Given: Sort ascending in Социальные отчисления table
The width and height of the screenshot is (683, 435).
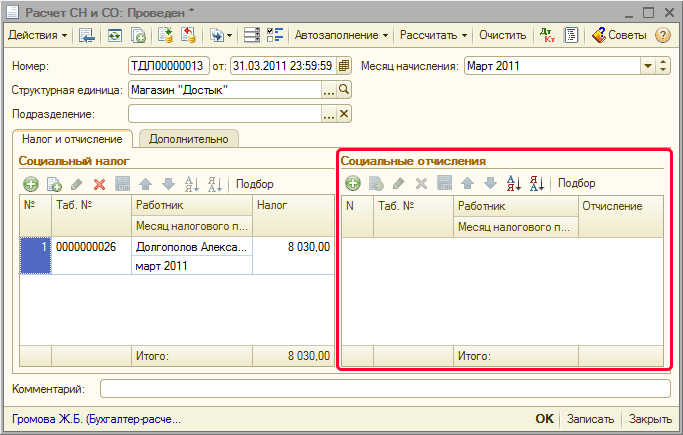Looking at the screenshot, I should pos(514,183).
